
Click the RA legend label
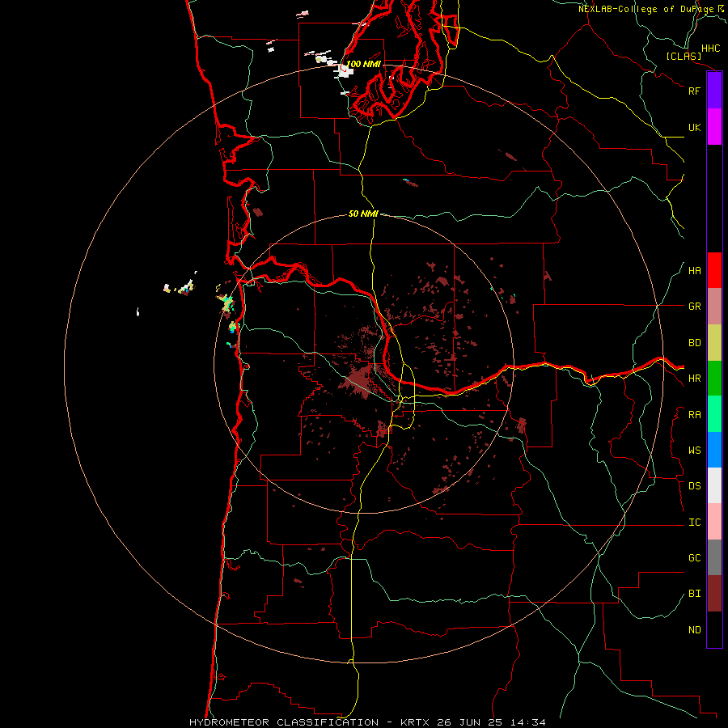click(x=694, y=415)
